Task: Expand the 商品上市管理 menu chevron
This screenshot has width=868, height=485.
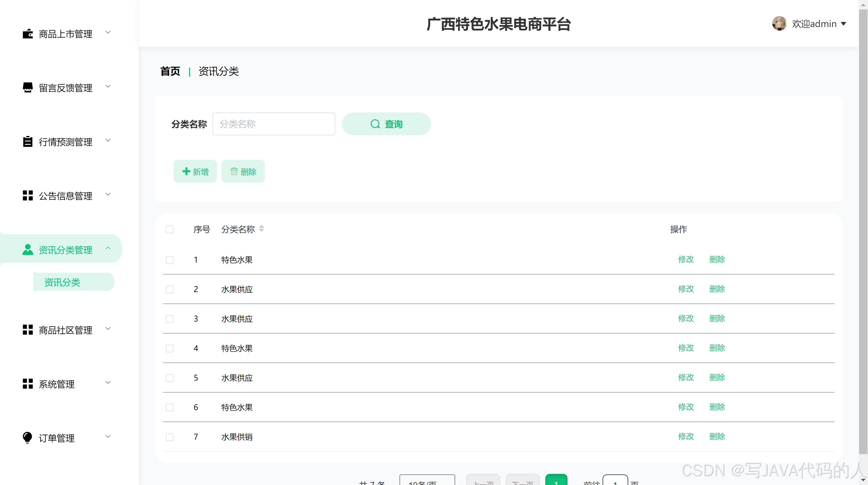Action: click(x=108, y=32)
